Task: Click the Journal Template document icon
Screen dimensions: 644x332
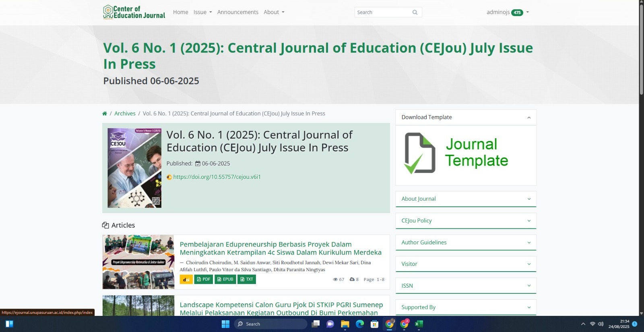Action: click(x=420, y=153)
